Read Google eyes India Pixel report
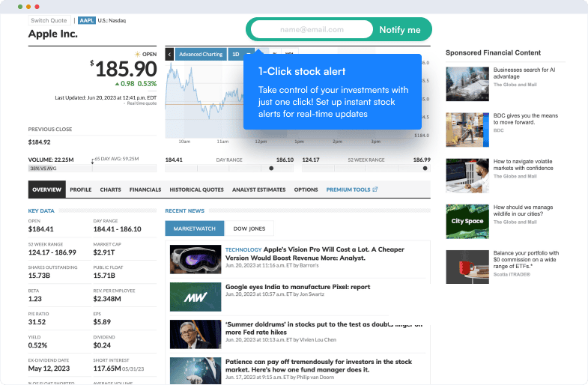This screenshot has height=385, width=588. 297,287
